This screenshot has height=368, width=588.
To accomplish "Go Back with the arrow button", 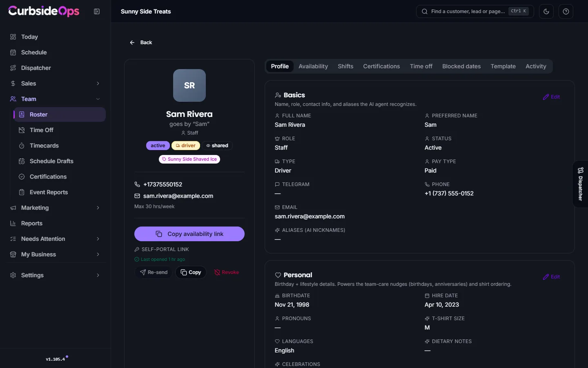I will pos(141,43).
